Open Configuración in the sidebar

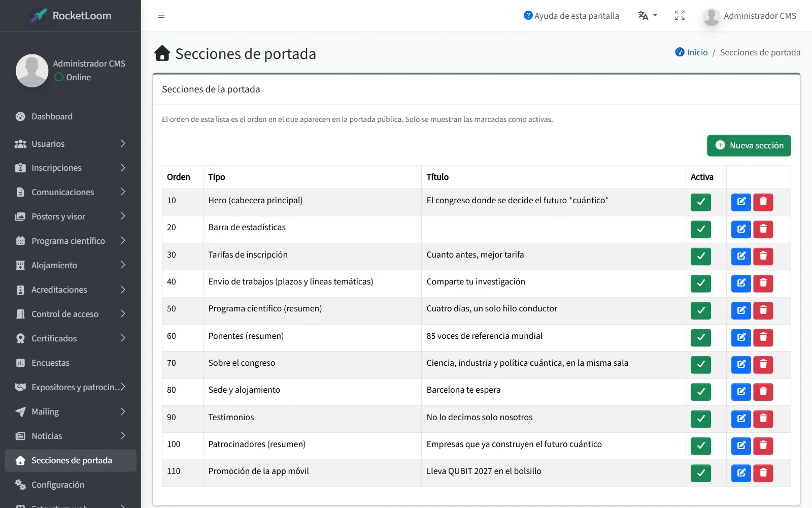click(71, 485)
